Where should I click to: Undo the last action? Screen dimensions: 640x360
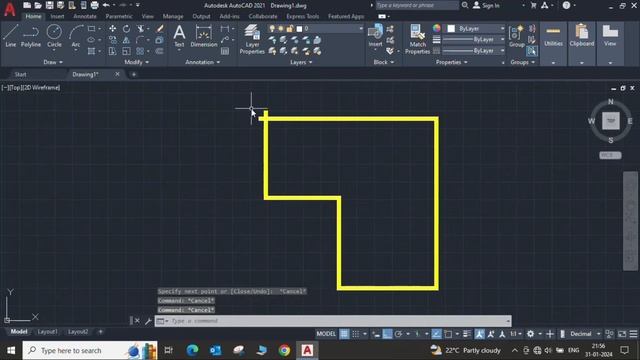[x=106, y=5]
